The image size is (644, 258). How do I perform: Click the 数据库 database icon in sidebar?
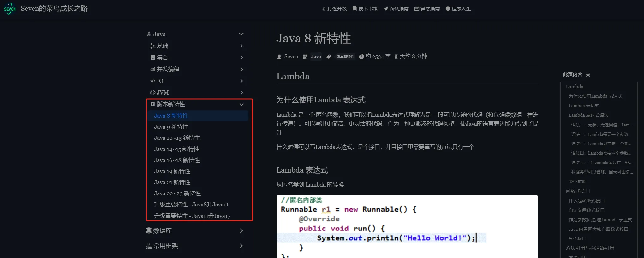[x=149, y=231]
